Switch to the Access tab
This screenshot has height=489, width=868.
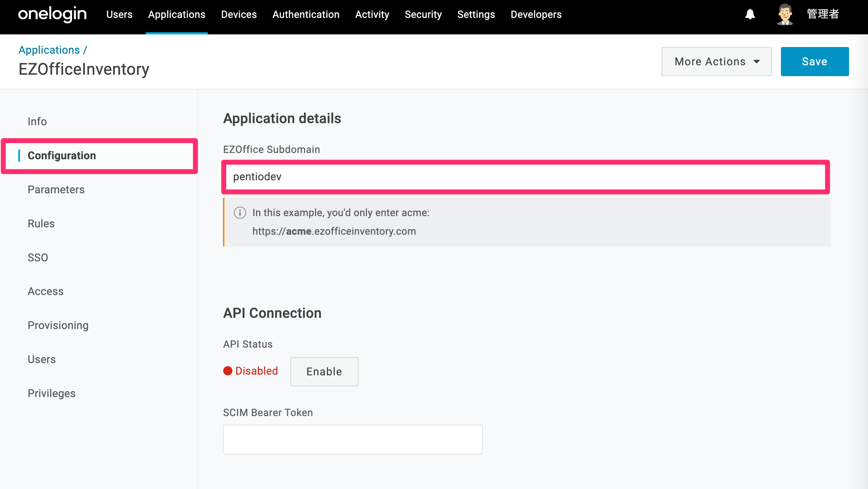click(46, 291)
